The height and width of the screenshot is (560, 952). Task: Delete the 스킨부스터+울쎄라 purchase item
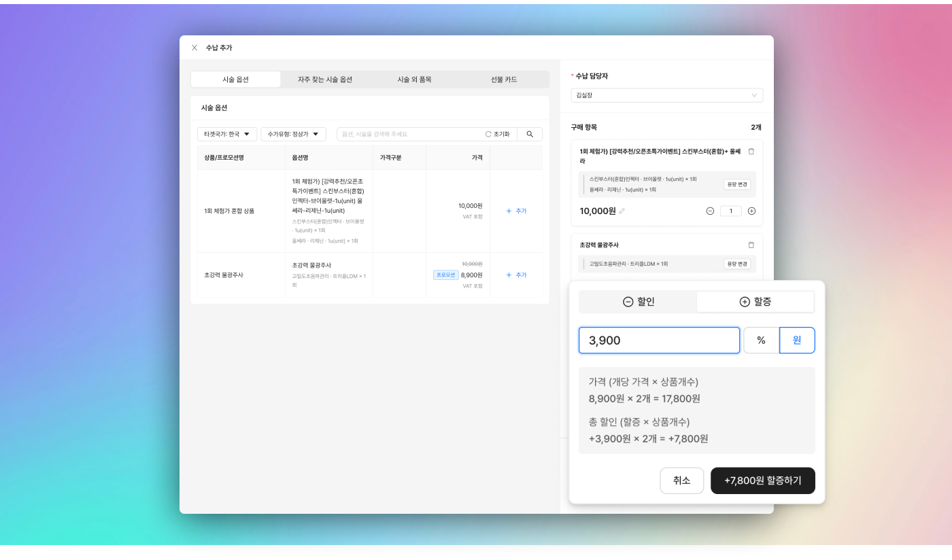pos(751,152)
